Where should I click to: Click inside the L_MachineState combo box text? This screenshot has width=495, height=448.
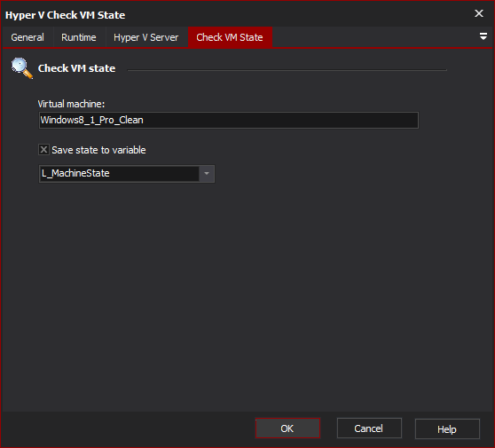pyautogui.click(x=120, y=173)
